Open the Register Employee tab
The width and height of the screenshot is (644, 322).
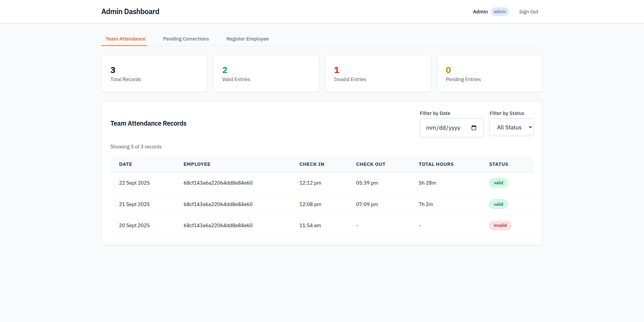(x=248, y=39)
